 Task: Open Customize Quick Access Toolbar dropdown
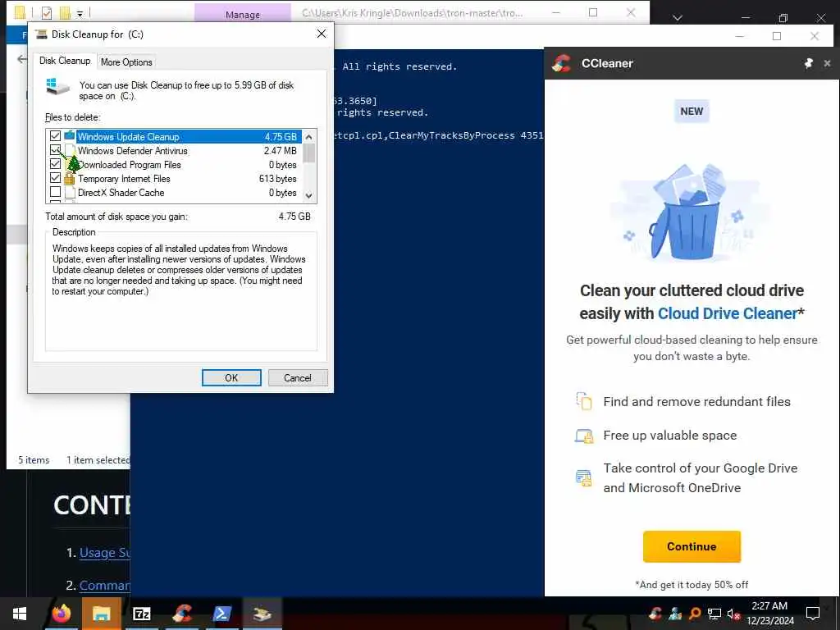[80, 13]
